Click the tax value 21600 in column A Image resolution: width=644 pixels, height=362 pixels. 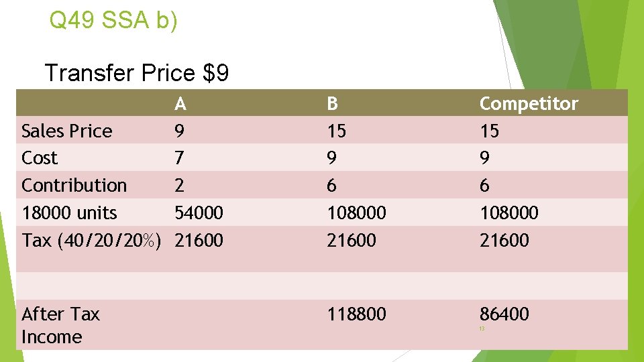(199, 240)
